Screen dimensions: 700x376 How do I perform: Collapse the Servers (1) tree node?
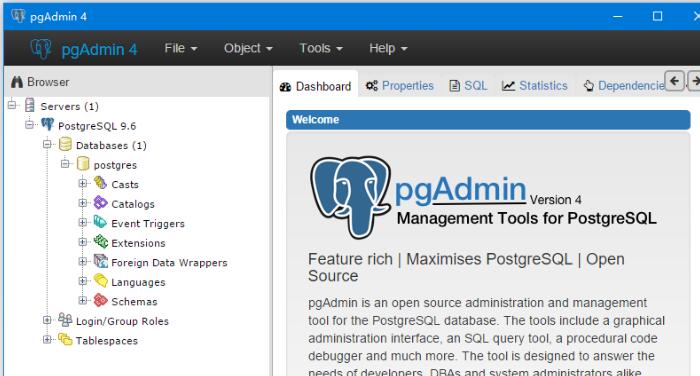pyautogui.click(x=12, y=105)
